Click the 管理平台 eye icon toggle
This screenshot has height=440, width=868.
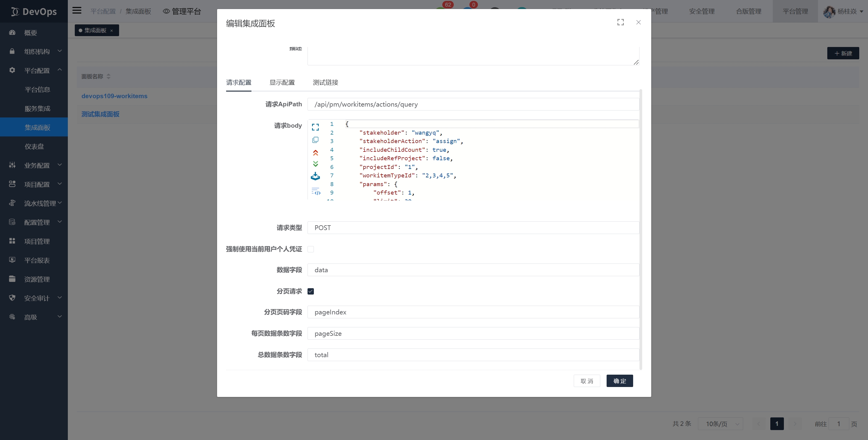[x=166, y=11]
